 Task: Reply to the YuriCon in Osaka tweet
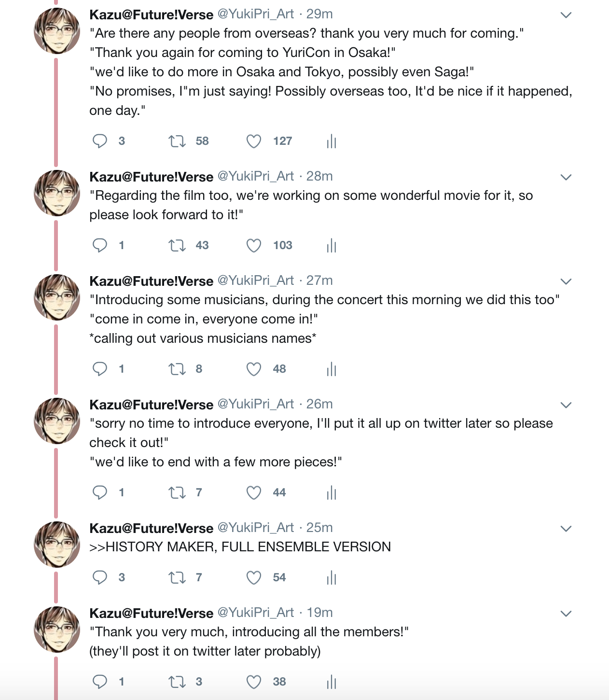pos(100,141)
